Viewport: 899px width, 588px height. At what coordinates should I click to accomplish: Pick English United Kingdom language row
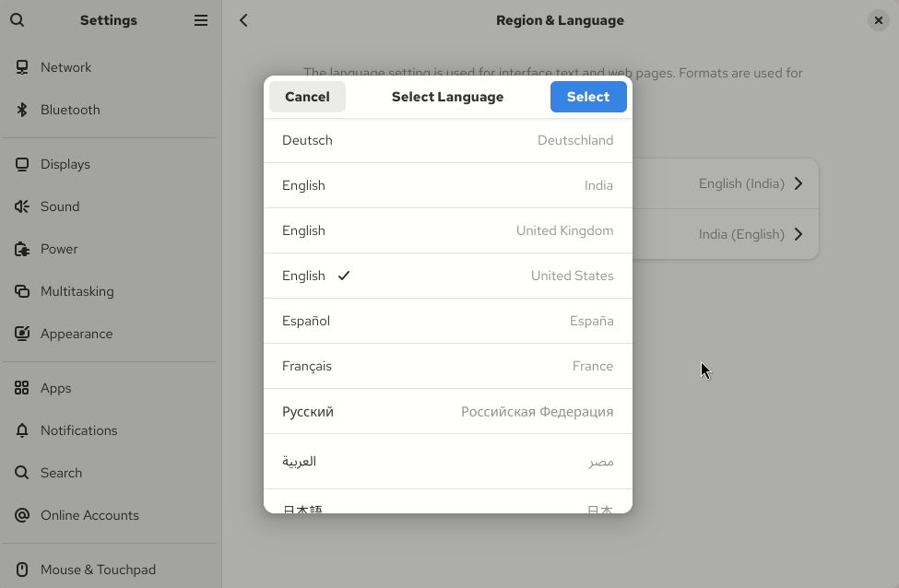447,230
